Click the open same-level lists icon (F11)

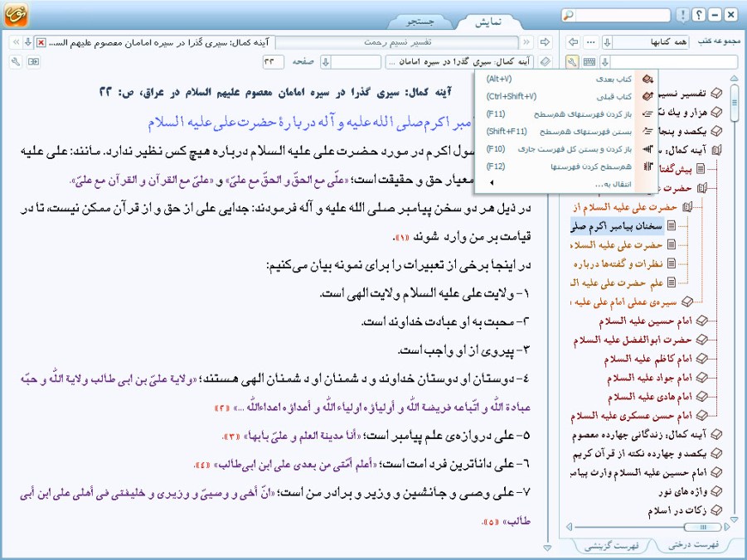tap(647, 113)
